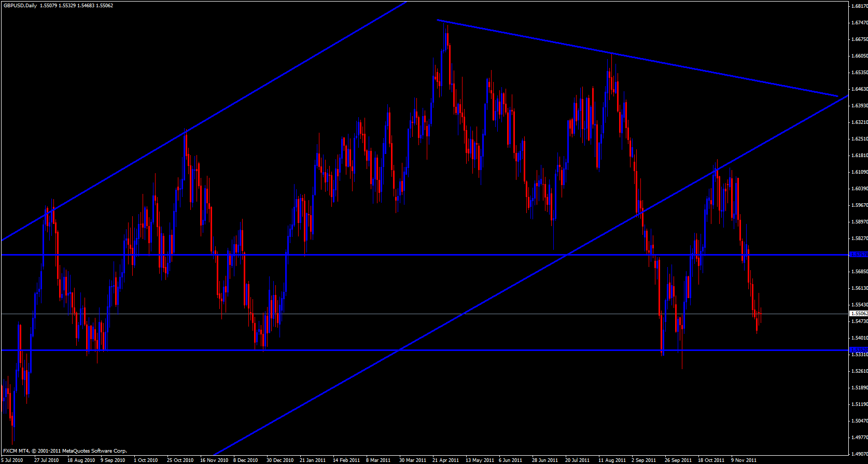Image resolution: width=868 pixels, height=464 pixels.
Task: Click the 1.68170 price axis label
Action: coord(859,6)
